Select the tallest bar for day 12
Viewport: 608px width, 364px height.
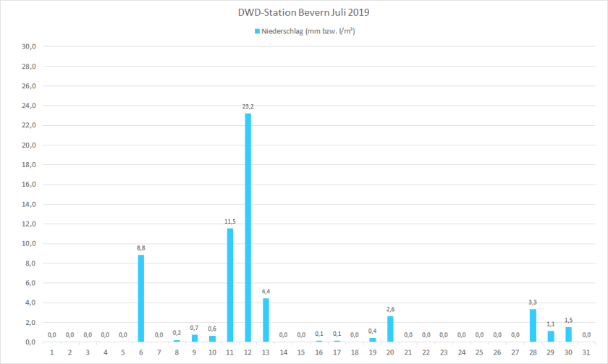[248, 227]
